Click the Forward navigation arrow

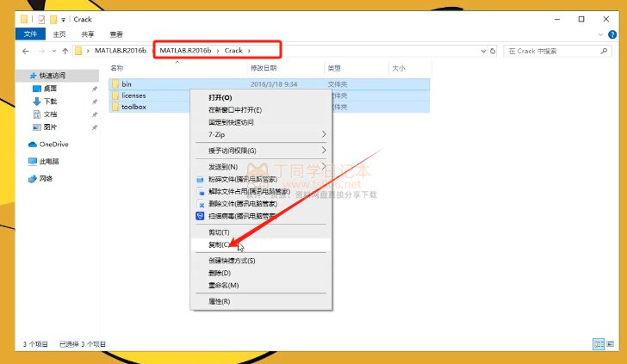pyautogui.click(x=41, y=51)
